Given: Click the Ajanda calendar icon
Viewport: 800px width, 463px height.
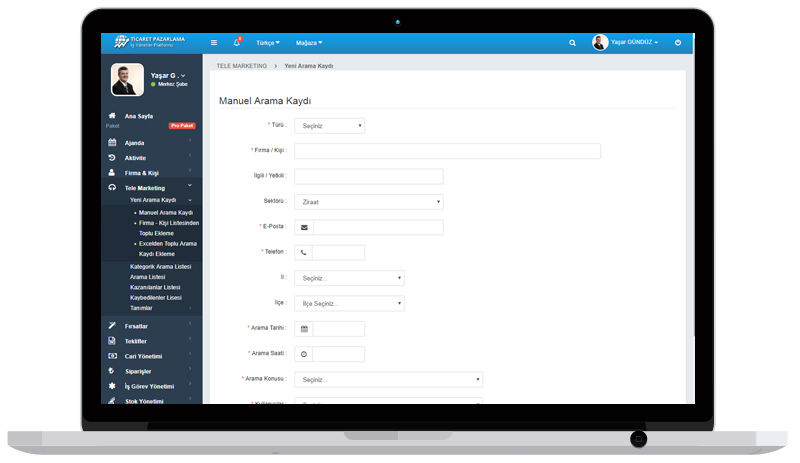Looking at the screenshot, I should 112,142.
